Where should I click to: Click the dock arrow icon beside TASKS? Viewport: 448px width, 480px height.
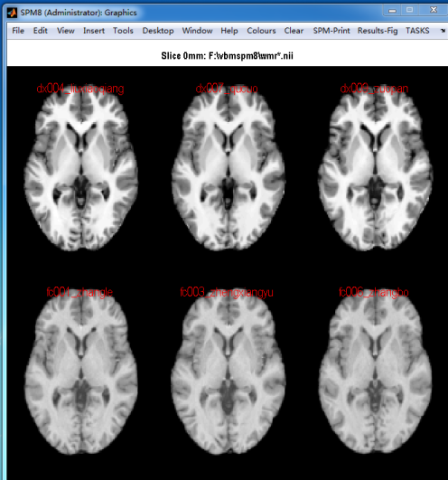click(x=443, y=31)
